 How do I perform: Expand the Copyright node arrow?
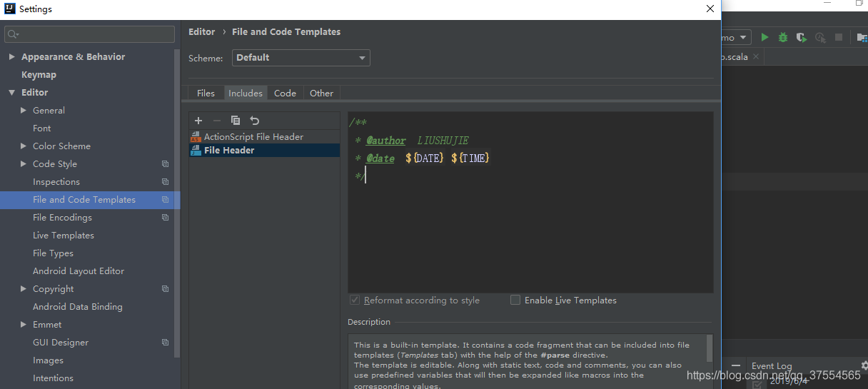24,288
